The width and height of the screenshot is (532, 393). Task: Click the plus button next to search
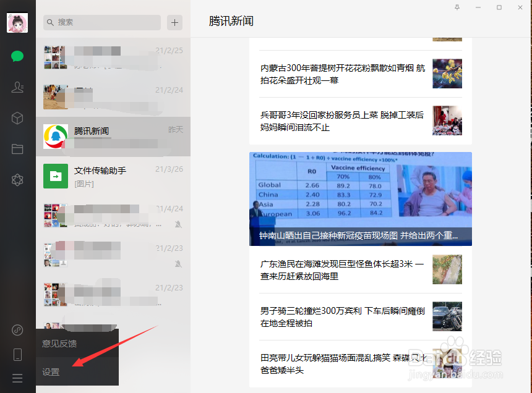(x=174, y=22)
